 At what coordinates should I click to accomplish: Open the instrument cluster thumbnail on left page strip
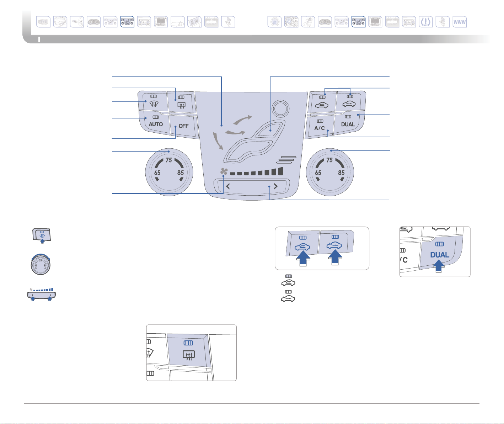click(94, 22)
